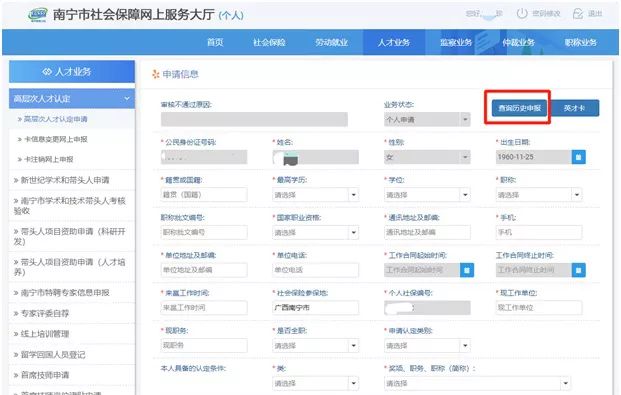Open calendar for 工作合同终止时间
This screenshot has width=621, height=395.
[x=578, y=270]
